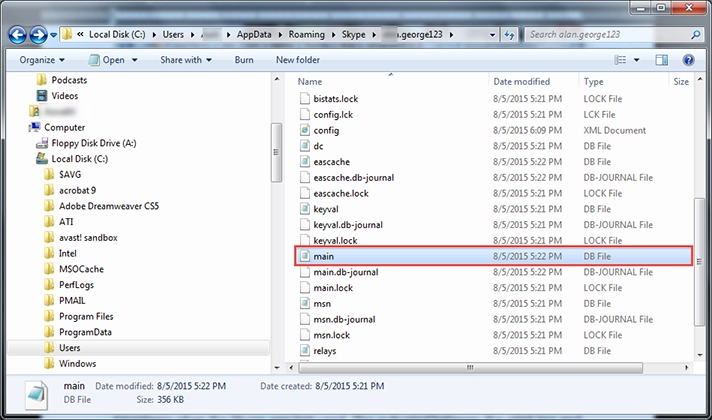The width and height of the screenshot is (712, 420).
Task: Open the MSOCache folder
Action: coord(74,269)
